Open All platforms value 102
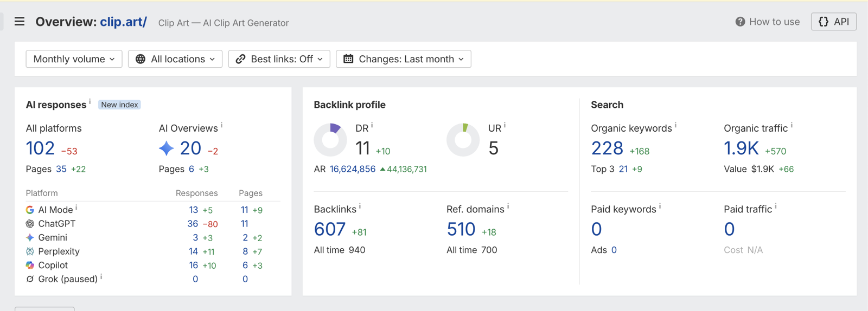 [40, 148]
